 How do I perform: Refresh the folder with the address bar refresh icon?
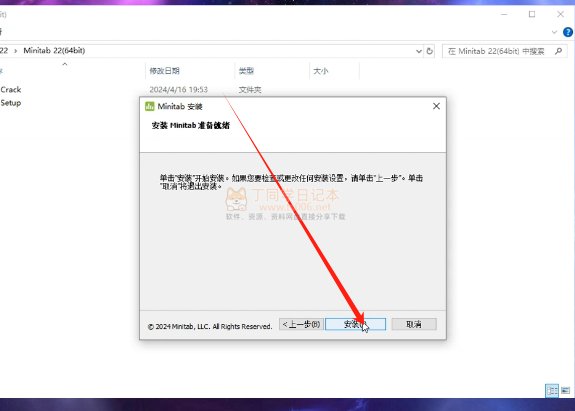click(x=430, y=51)
